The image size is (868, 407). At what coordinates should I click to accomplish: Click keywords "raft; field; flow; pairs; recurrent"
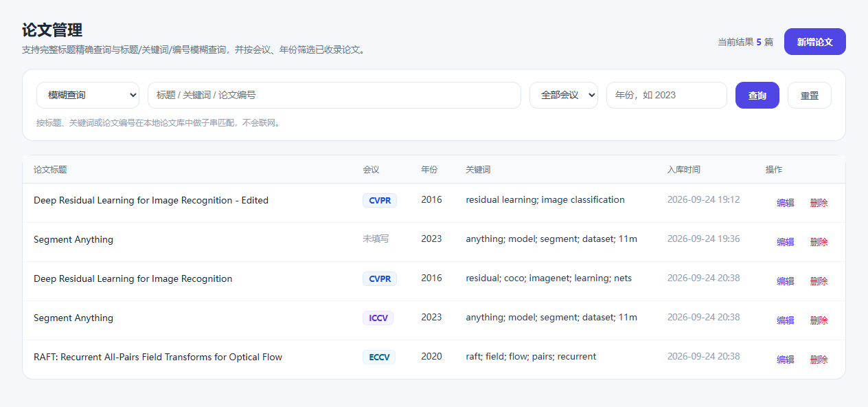[531, 357]
